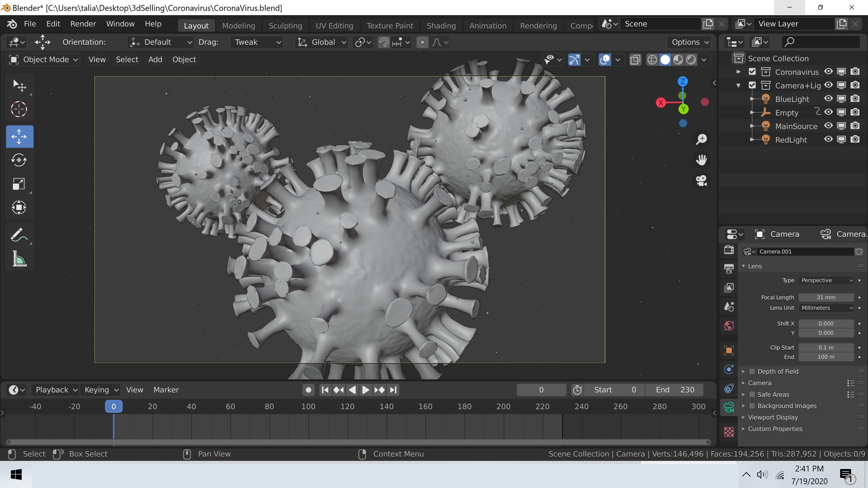Hide the BlueLight object with eye icon

(x=828, y=99)
